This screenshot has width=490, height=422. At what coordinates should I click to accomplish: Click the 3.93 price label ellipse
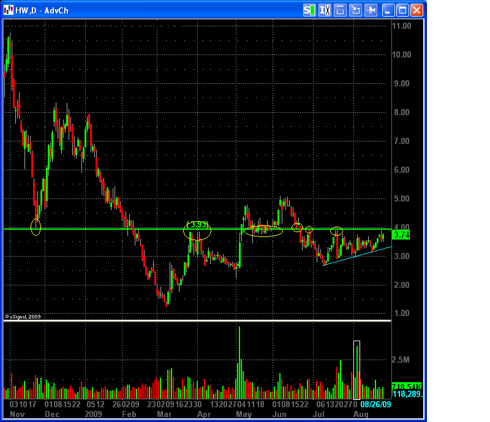tap(197, 230)
